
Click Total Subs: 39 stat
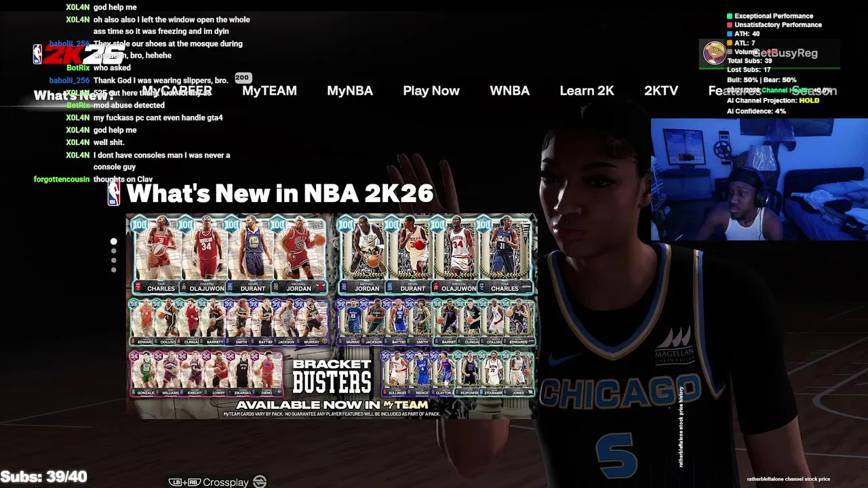point(749,60)
